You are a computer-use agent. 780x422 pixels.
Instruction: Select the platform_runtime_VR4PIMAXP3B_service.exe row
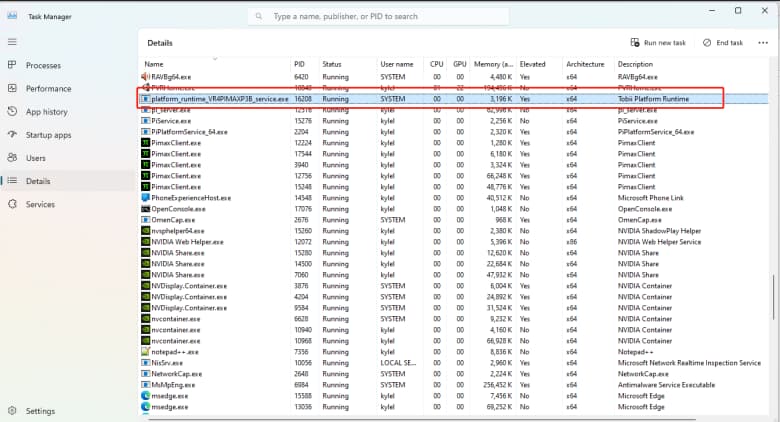[454, 99]
